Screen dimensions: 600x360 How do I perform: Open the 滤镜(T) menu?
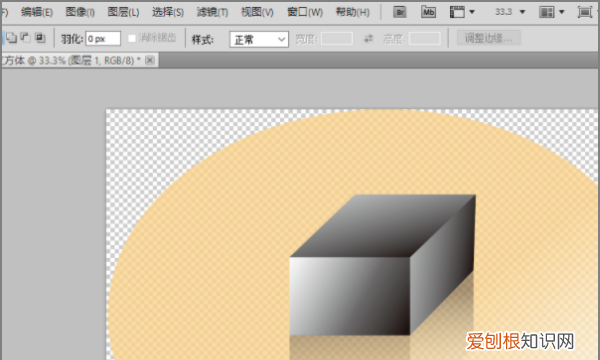pos(212,12)
